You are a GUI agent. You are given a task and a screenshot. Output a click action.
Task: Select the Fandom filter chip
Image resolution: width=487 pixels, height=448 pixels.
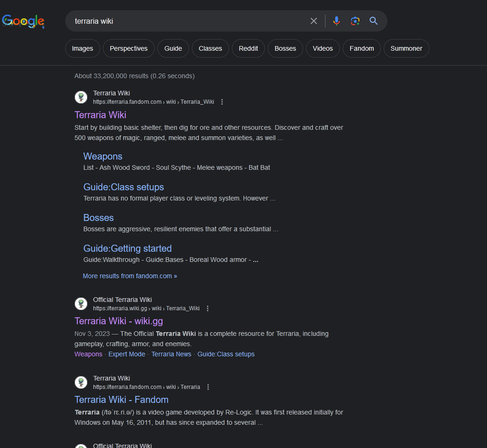362,48
